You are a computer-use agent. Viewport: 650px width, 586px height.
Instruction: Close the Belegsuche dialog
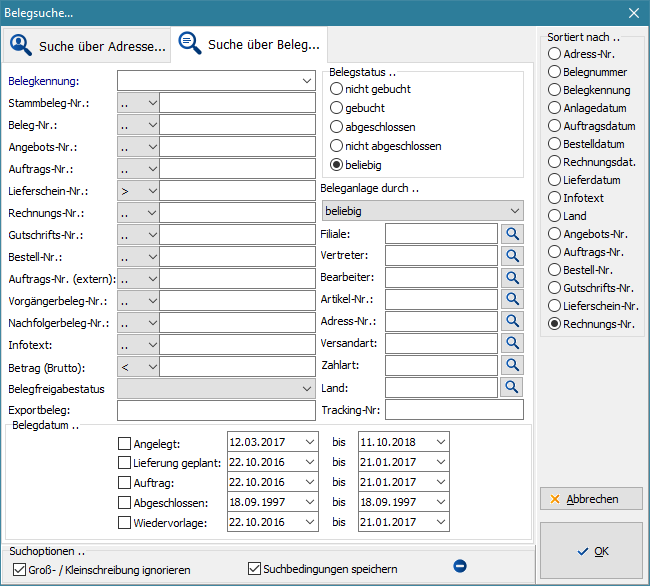click(633, 13)
